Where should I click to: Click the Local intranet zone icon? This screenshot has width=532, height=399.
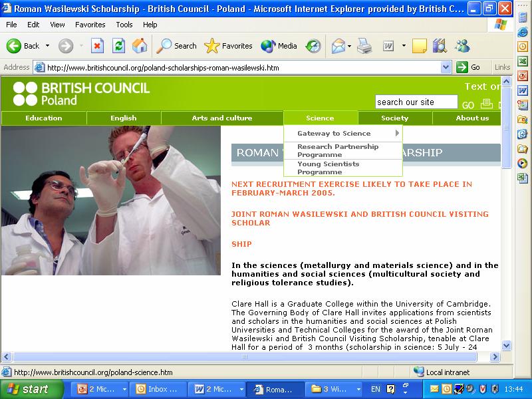click(419, 372)
